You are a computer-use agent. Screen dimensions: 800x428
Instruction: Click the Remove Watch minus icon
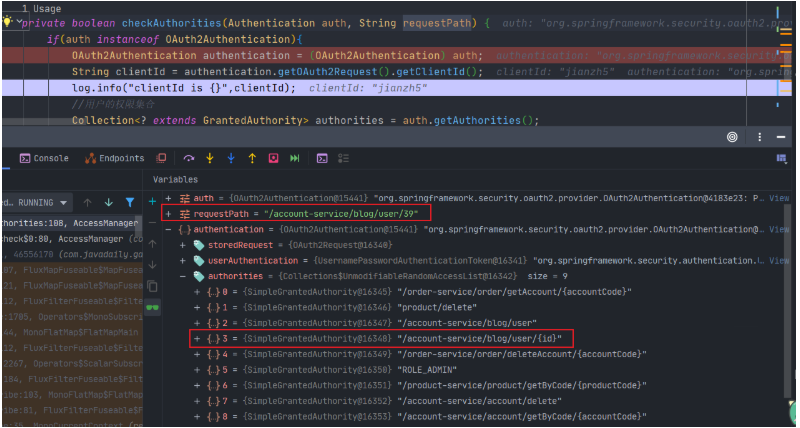152,223
